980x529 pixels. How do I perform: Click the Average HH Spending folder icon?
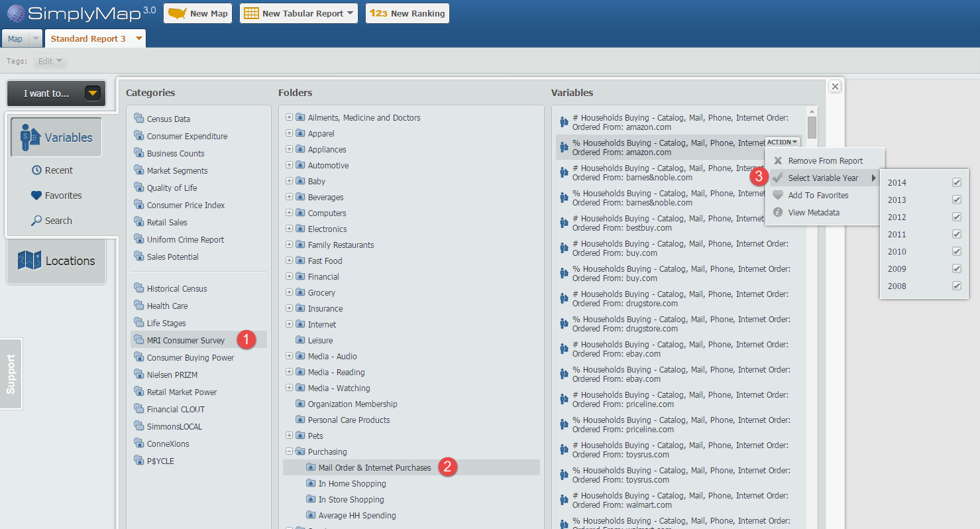[x=311, y=515]
